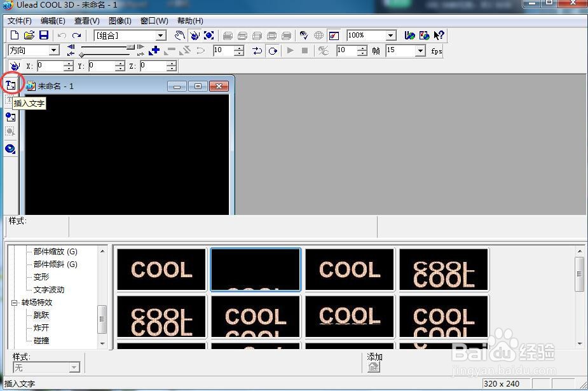Click the thumbnail gallery vertical scrollbar thumb
The height and width of the screenshot is (391, 588).
click(579, 274)
